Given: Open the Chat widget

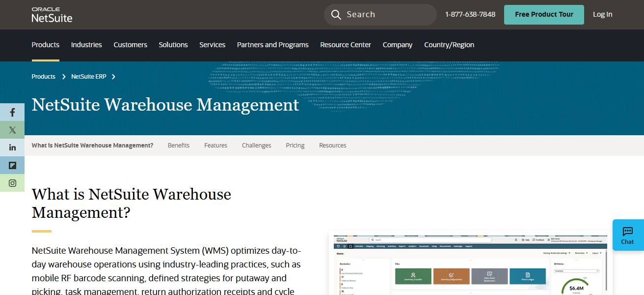Looking at the screenshot, I should click(628, 235).
